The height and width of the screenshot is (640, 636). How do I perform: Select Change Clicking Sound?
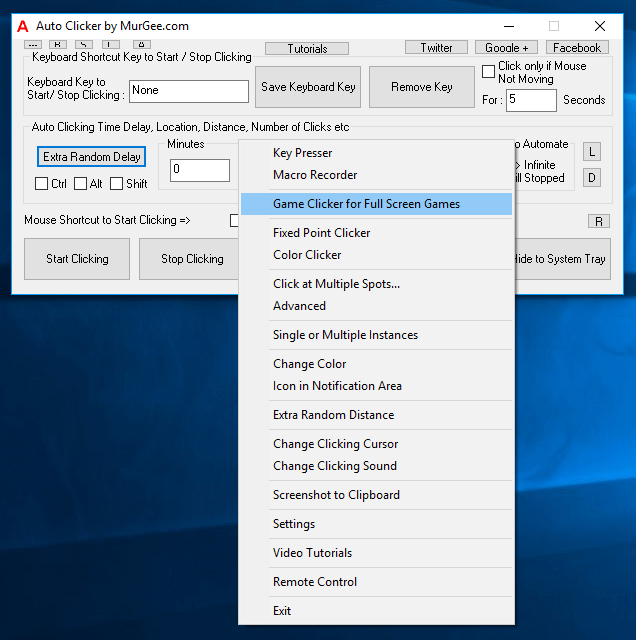(376, 466)
